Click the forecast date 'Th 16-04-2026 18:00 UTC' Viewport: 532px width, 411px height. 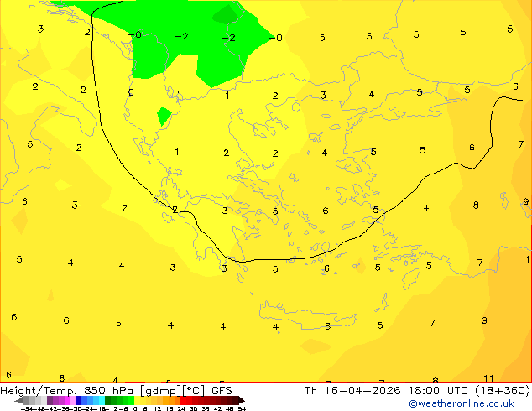[388, 391]
